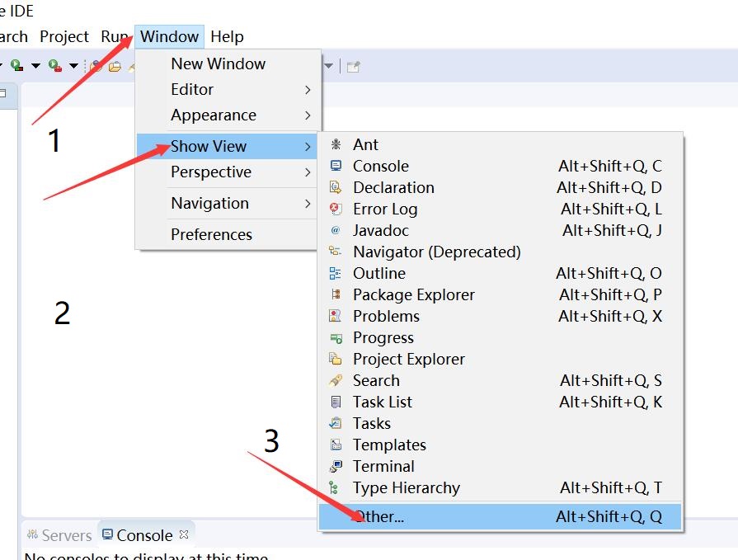Screen dimensions: 738x560
Task: Click the Error Log view icon
Action: coord(336,209)
